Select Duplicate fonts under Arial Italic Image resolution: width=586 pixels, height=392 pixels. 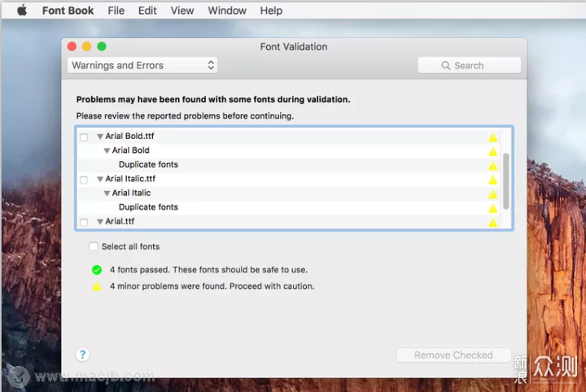[148, 207]
